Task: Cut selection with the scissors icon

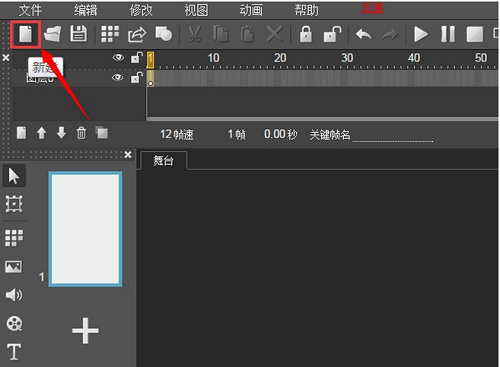Action: [x=195, y=34]
